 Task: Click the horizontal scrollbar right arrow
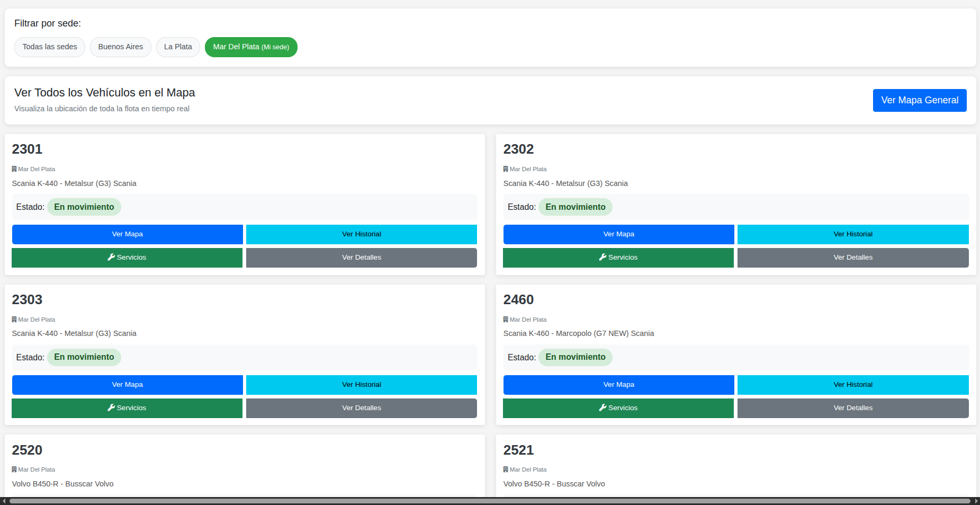point(976,501)
